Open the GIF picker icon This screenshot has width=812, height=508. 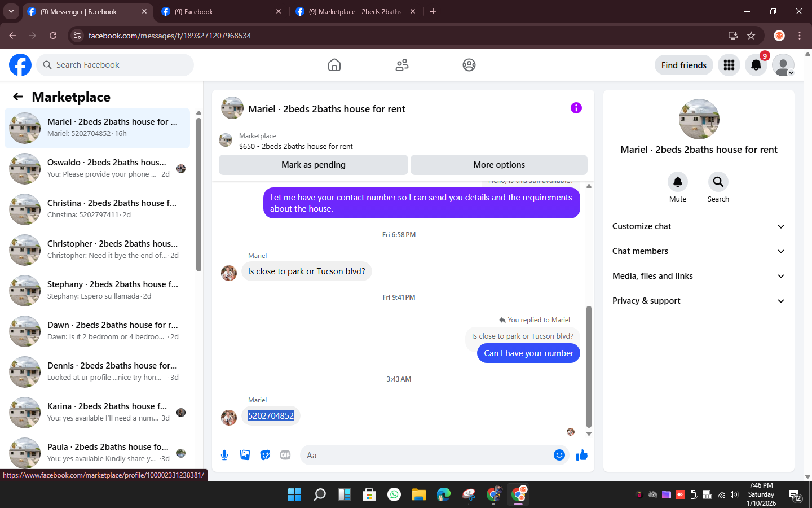pyautogui.click(x=285, y=455)
